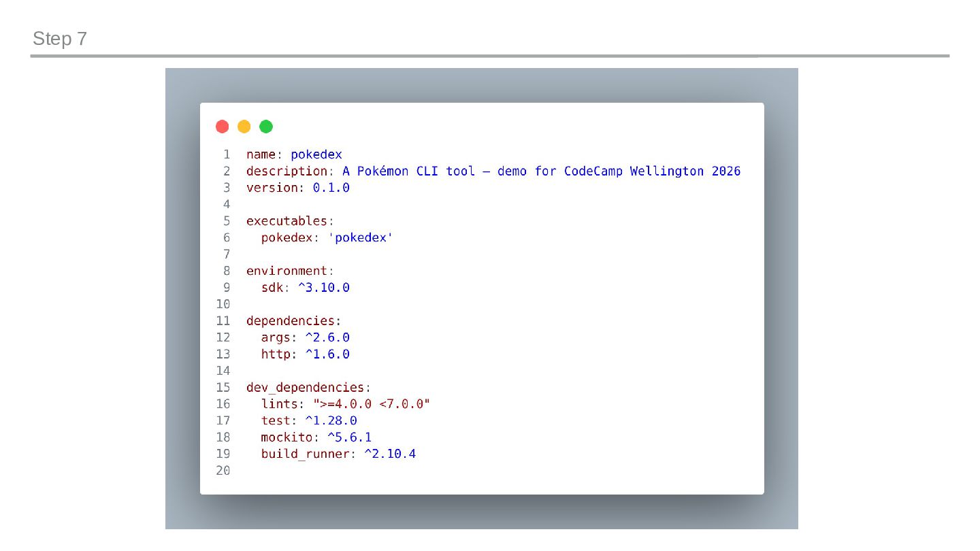Select mockito version '^5.6.1'
Screen dimensions: 980x551
350,437
